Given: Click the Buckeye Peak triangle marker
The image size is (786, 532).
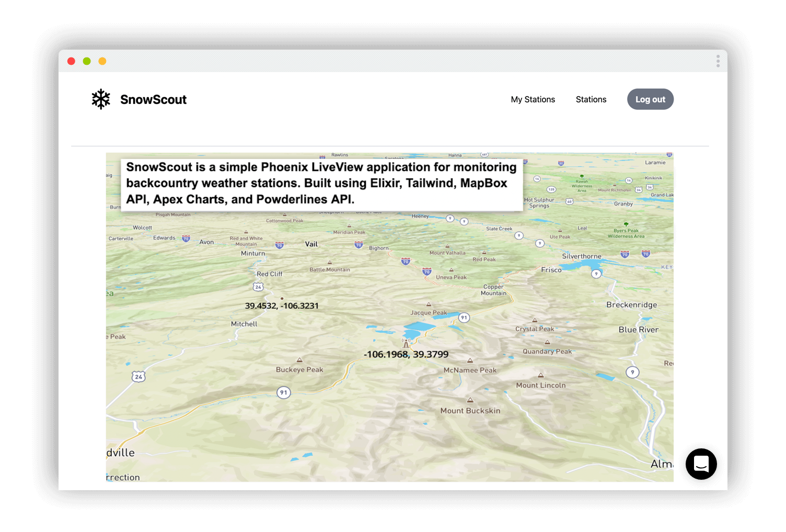Looking at the screenshot, I should pos(299,360).
